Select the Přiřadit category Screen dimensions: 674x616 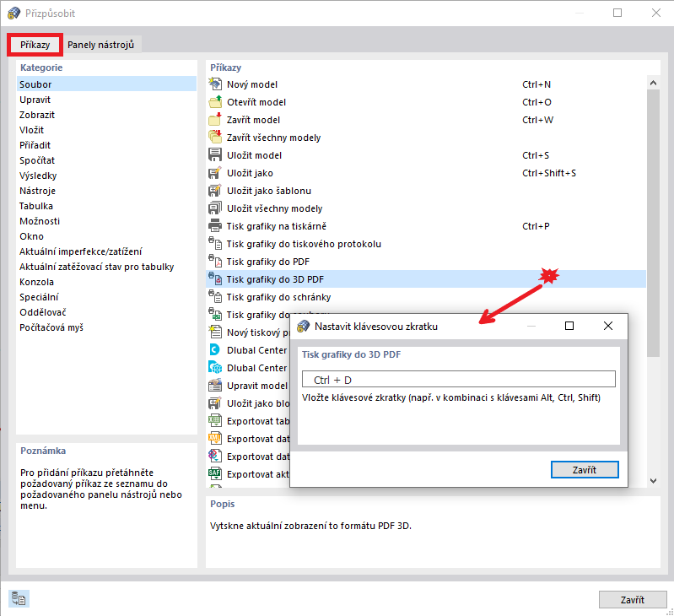pos(106,145)
